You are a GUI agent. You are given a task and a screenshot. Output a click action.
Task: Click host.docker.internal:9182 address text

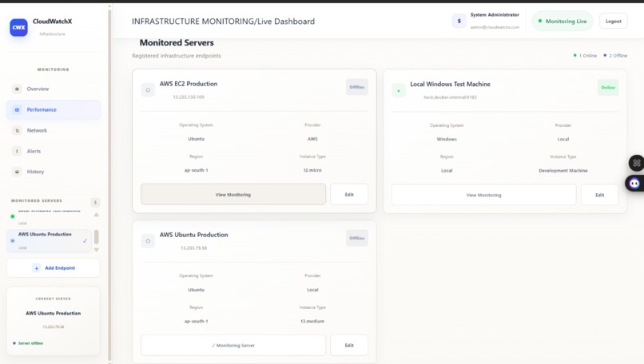[450, 97]
